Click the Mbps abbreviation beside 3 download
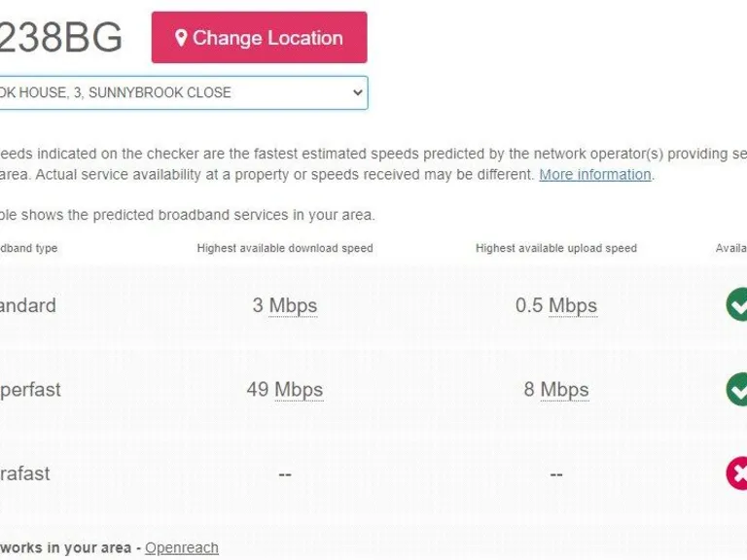This screenshot has height=560, width=747. (293, 305)
